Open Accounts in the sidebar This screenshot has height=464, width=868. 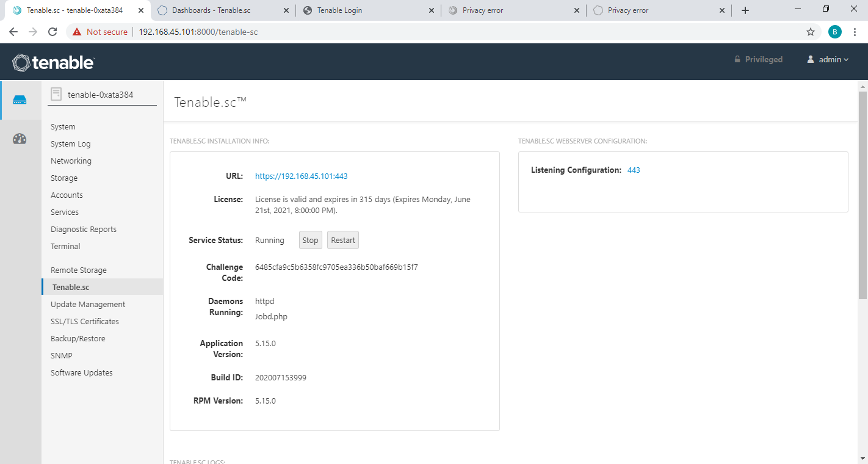pyautogui.click(x=67, y=195)
